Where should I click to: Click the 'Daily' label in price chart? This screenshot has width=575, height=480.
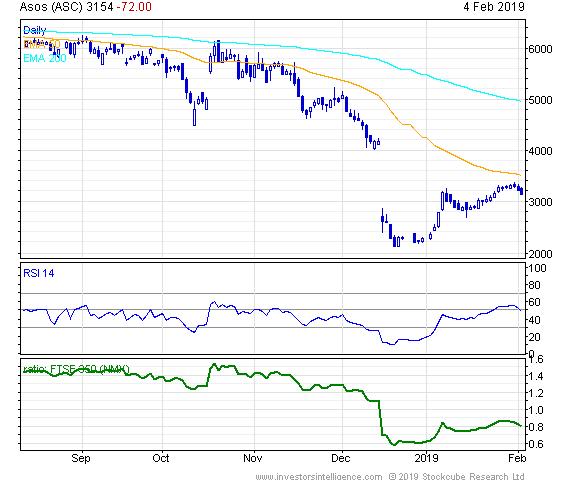[x=34, y=30]
